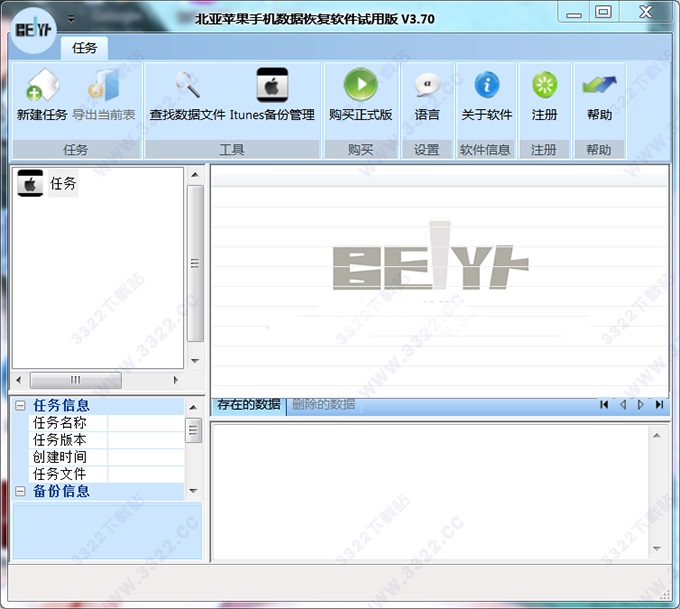Maximize the application window

604,12
